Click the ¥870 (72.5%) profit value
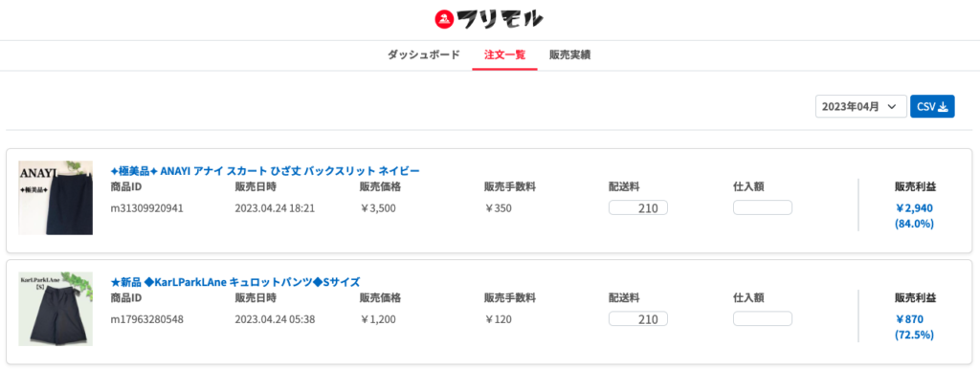 point(914,327)
